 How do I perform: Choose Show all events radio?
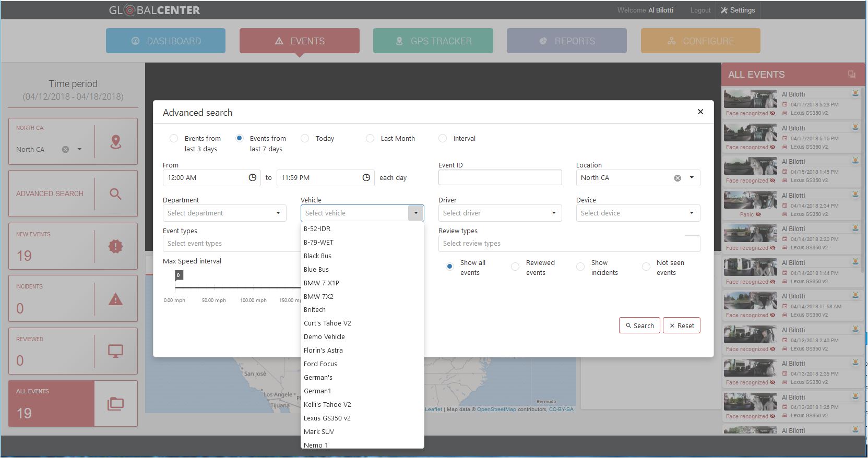pos(449,266)
